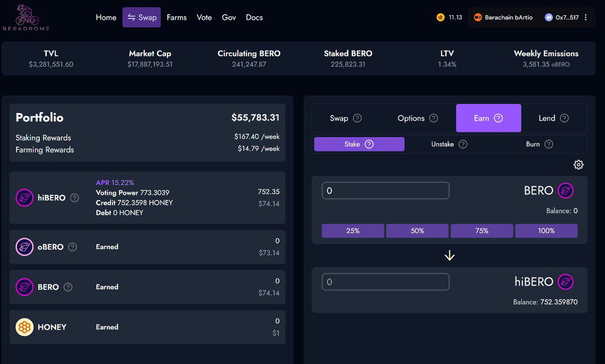Click the BERO Balance: 0 text
The width and height of the screenshot is (605, 364).
(x=562, y=211)
